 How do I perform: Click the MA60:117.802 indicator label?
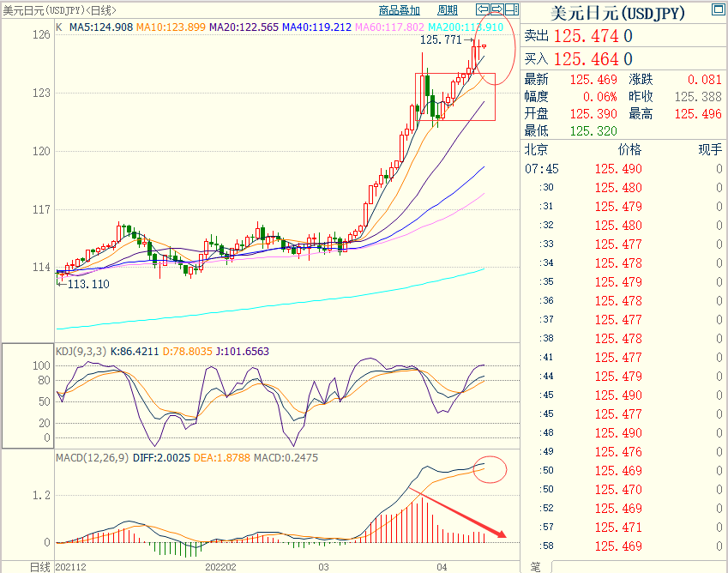coord(389,27)
